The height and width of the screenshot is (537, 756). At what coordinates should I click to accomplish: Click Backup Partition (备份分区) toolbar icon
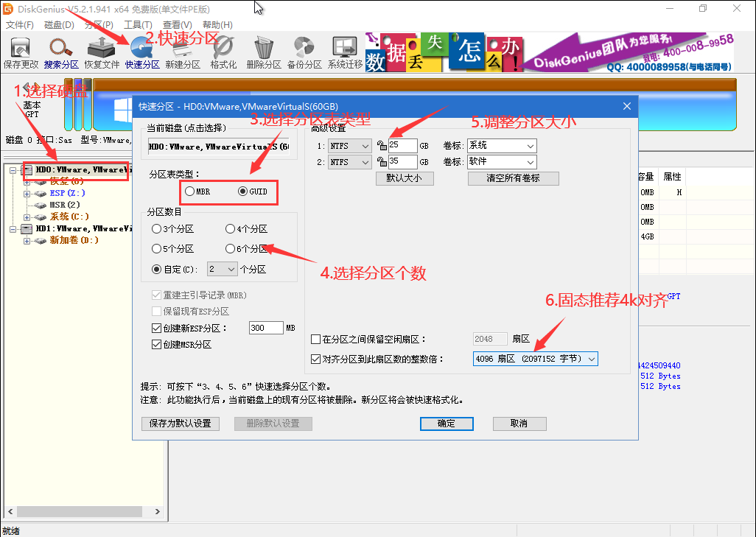[x=304, y=54]
